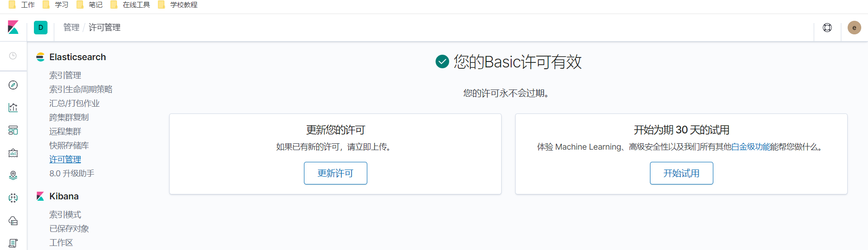Screen dimensions: 868x250
Task: Open the 学校教程 bookmarks folder
Action: coord(177,5)
